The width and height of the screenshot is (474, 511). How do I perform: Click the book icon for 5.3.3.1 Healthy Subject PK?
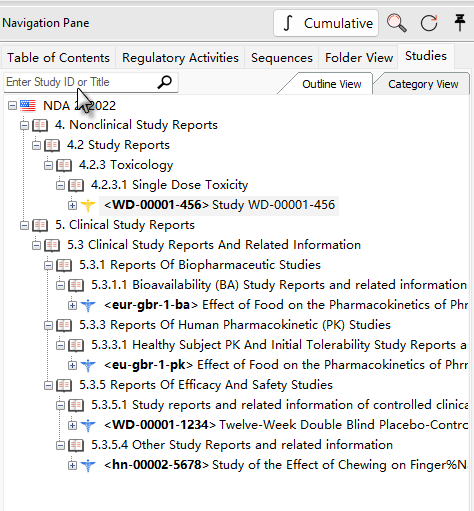click(76, 345)
